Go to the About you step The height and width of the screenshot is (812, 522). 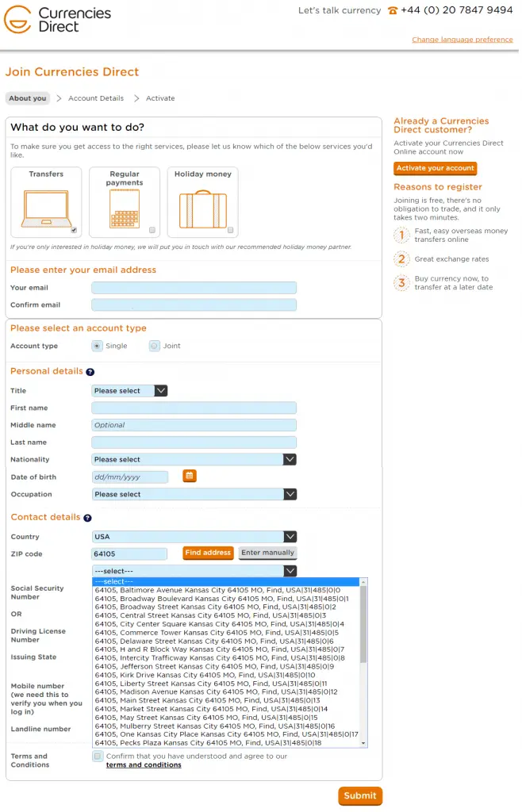click(x=28, y=98)
